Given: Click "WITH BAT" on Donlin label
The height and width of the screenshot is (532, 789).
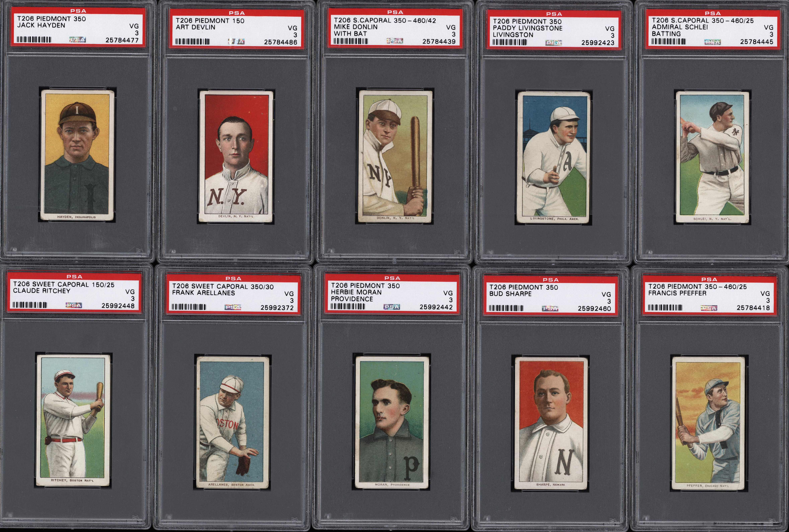Looking at the screenshot, I should [350, 34].
